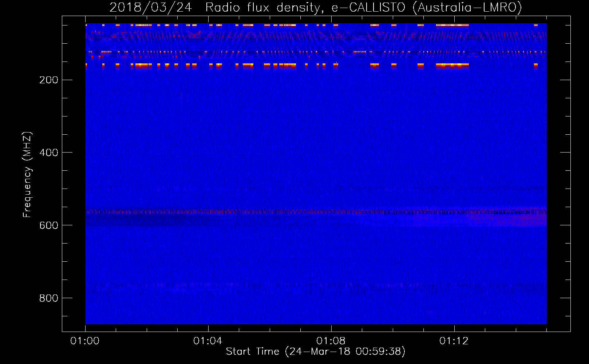
Task: Click the 'Start Time (24-Mar-18 00:59:38)' axis label
Action: [316, 352]
